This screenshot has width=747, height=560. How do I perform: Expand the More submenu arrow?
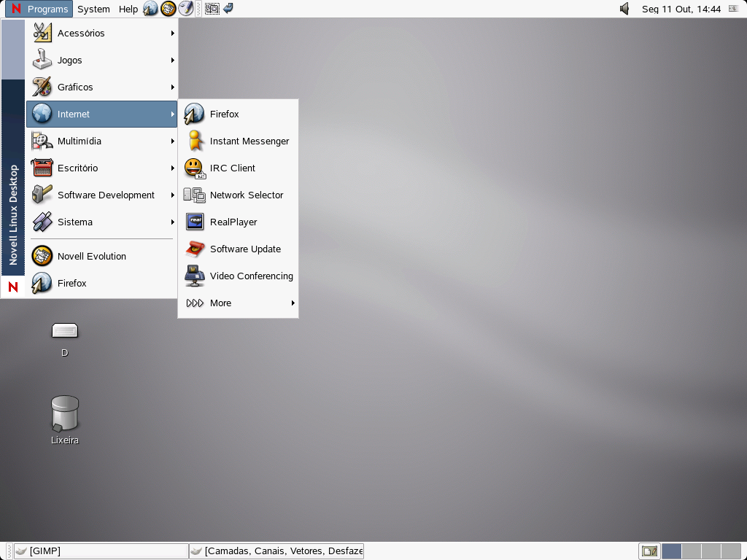293,303
